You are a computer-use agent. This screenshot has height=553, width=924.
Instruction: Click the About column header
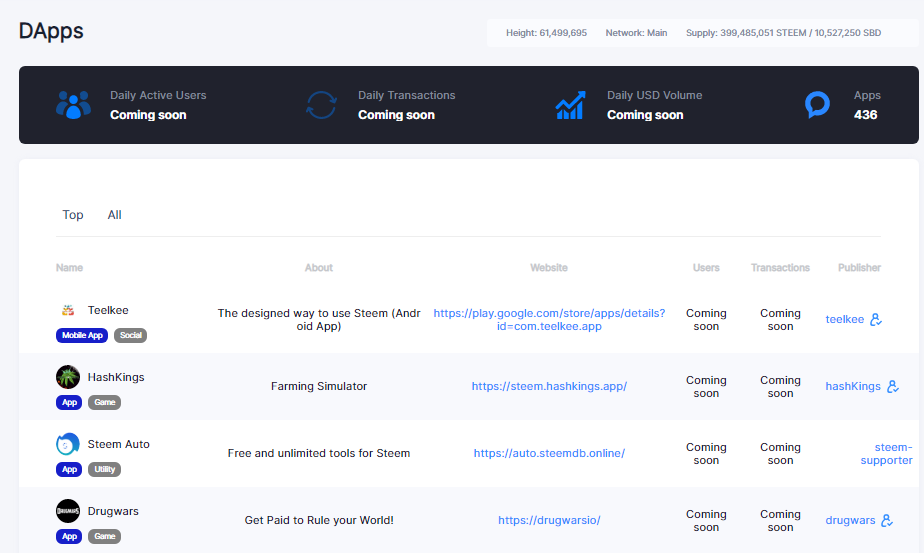coord(319,268)
